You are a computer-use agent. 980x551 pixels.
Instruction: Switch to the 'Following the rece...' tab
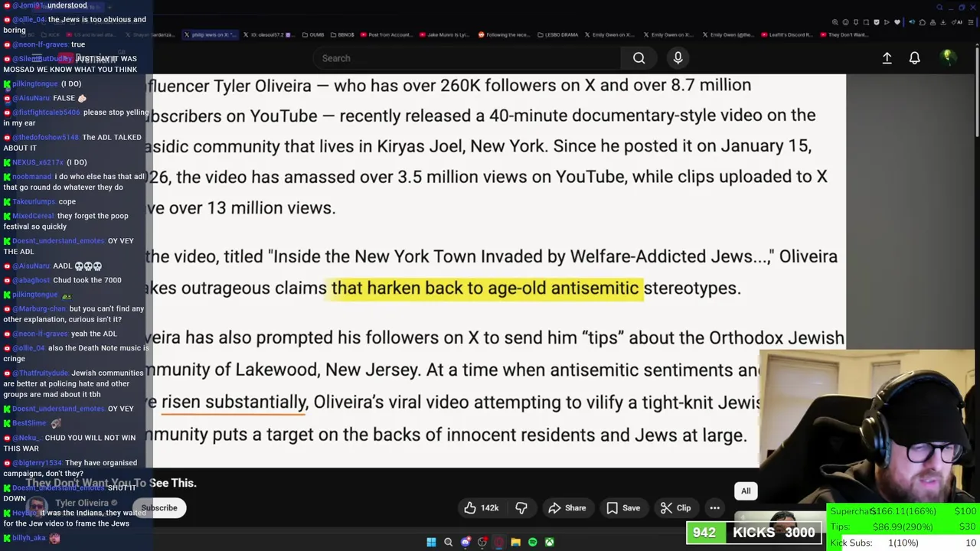[505, 34]
